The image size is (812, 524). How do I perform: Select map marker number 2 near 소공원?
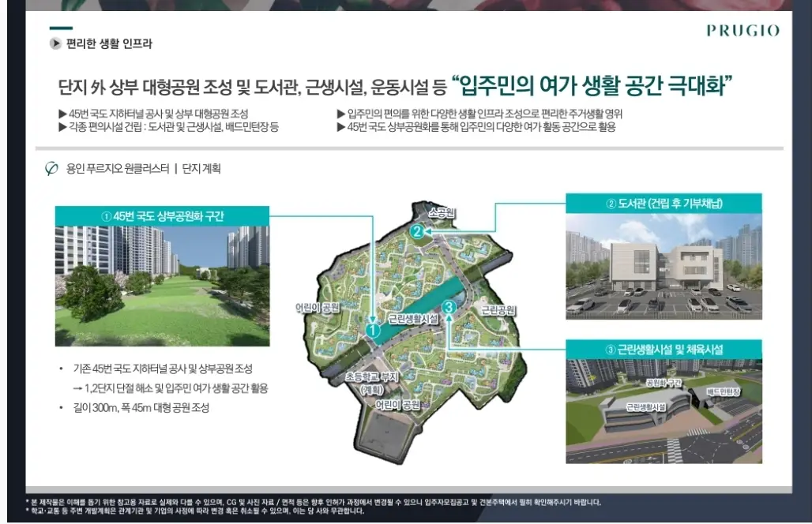coord(417,231)
